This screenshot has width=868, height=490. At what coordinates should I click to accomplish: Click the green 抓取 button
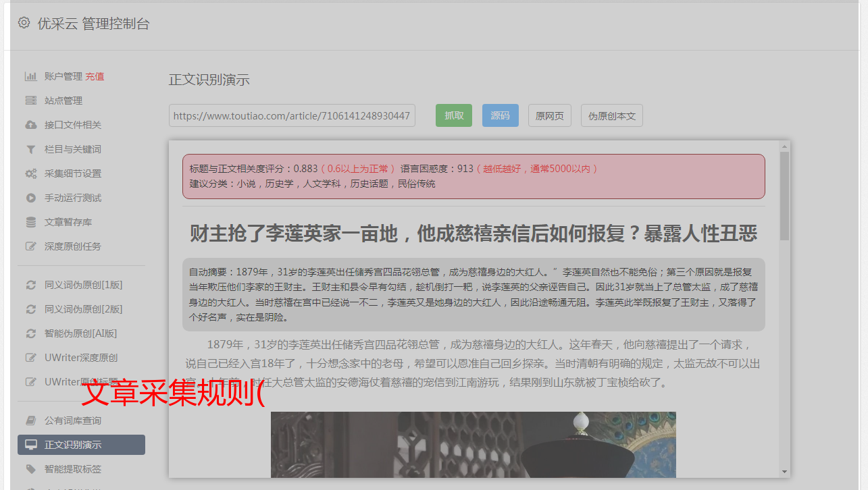[454, 115]
